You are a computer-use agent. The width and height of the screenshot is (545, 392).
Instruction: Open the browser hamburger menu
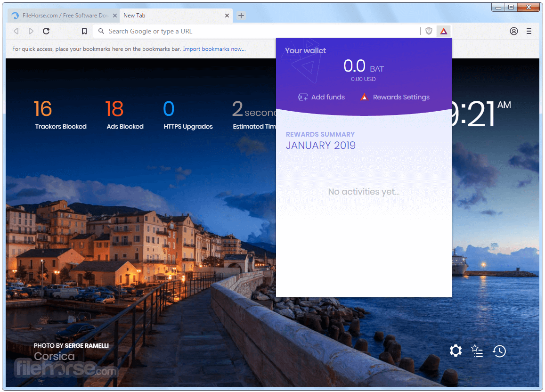(x=529, y=31)
